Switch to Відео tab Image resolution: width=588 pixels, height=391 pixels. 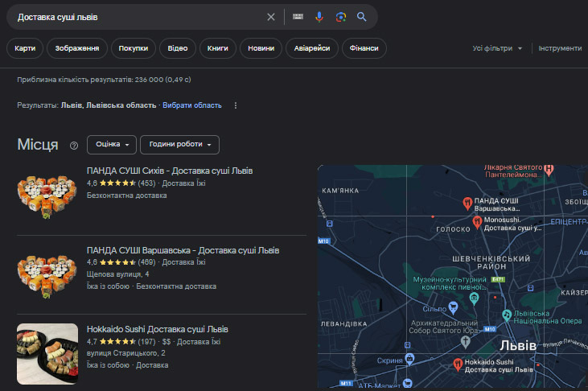[x=178, y=48]
